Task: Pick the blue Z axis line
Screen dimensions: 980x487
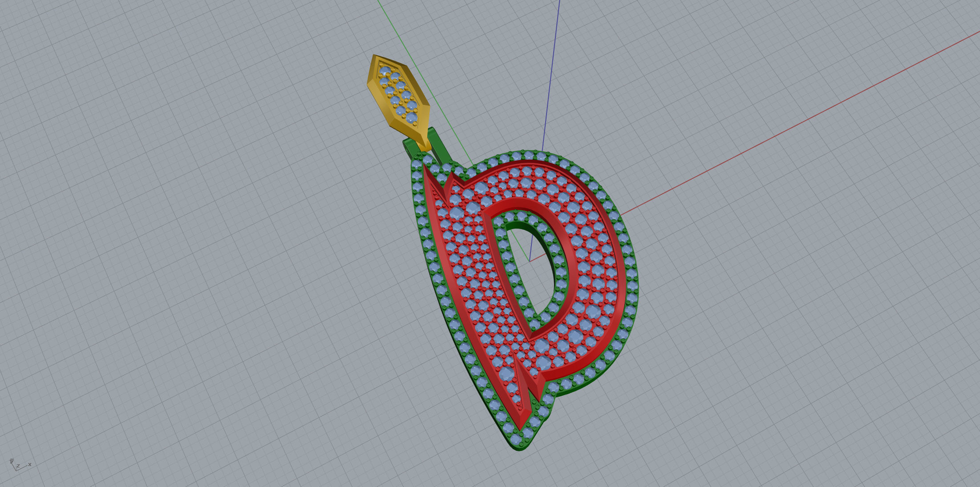Action: 551,76
